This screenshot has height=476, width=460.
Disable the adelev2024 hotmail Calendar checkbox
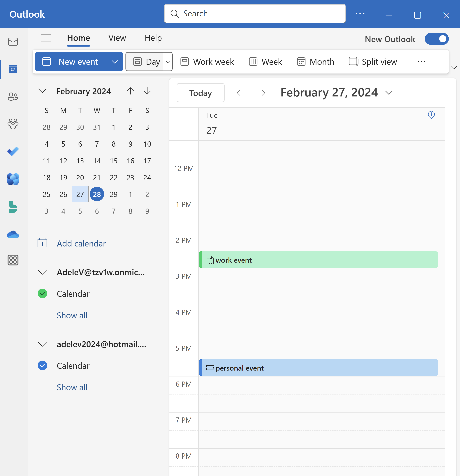click(43, 366)
